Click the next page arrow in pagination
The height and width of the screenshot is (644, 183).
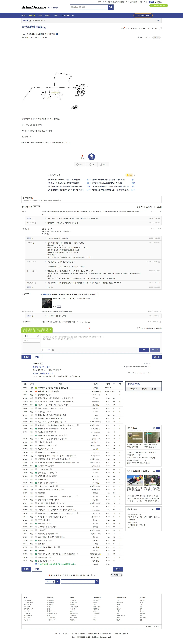(92, 575)
